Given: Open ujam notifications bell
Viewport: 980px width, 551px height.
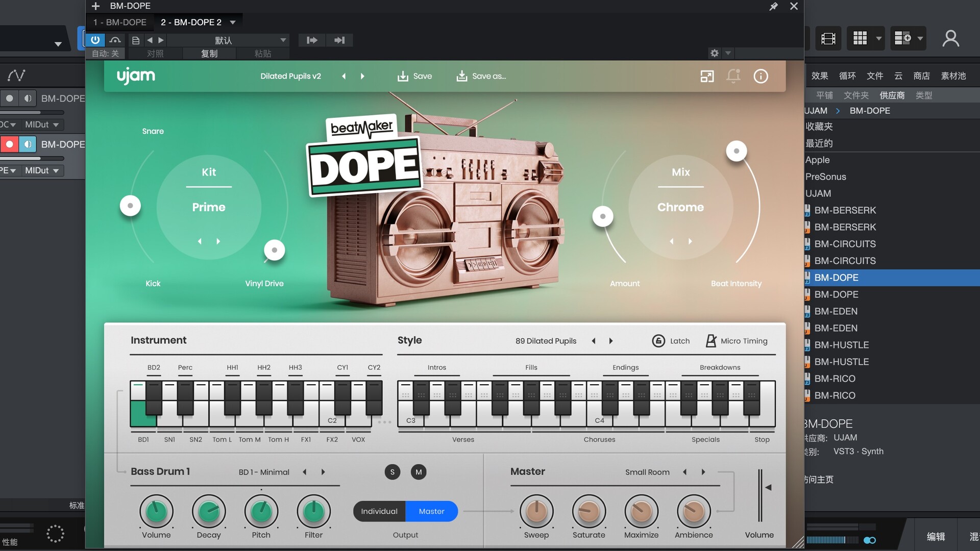Looking at the screenshot, I should (733, 76).
